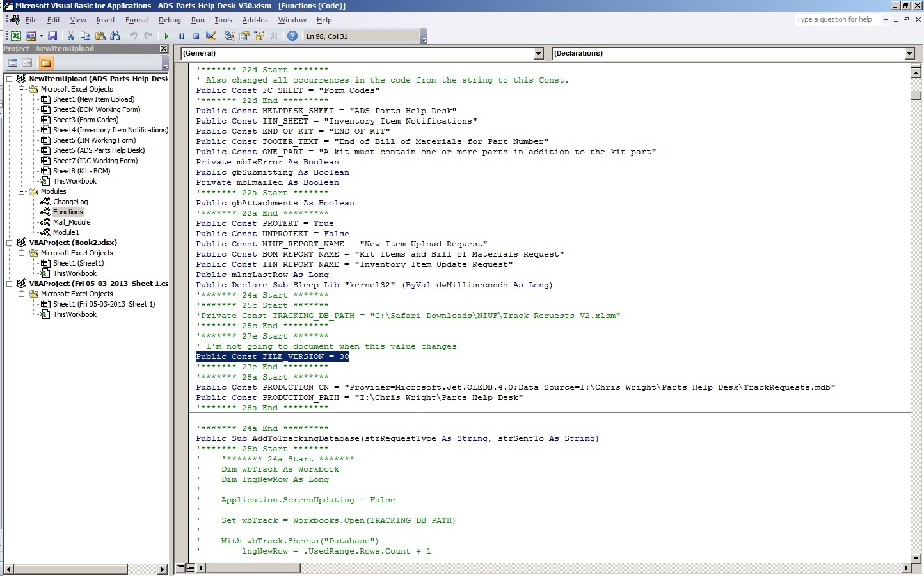Run the macro with the green play icon
The image size is (924, 576).
point(166,36)
